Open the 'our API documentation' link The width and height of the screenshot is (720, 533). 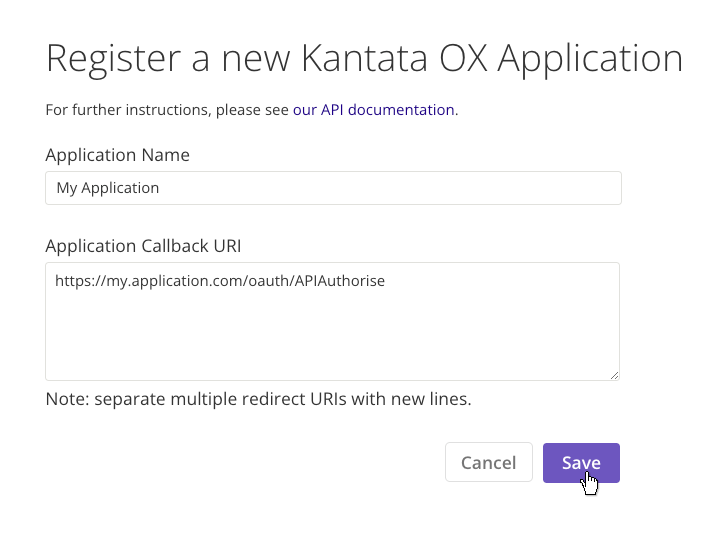coord(373,110)
